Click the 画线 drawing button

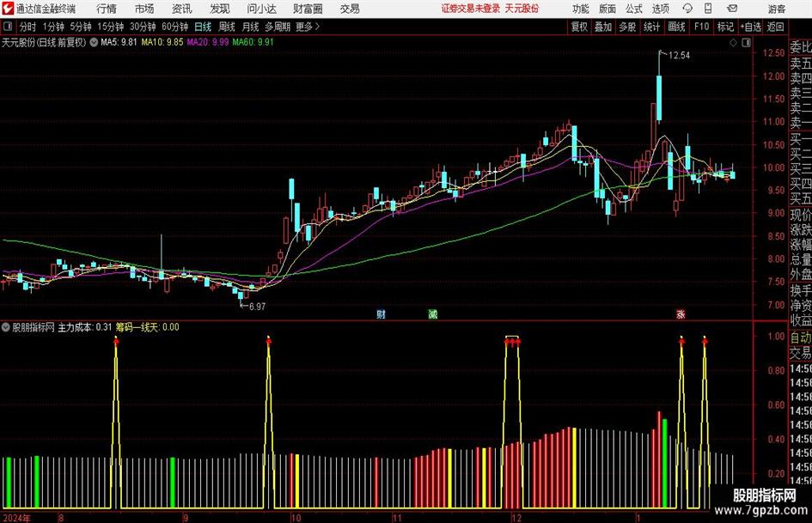(x=676, y=27)
